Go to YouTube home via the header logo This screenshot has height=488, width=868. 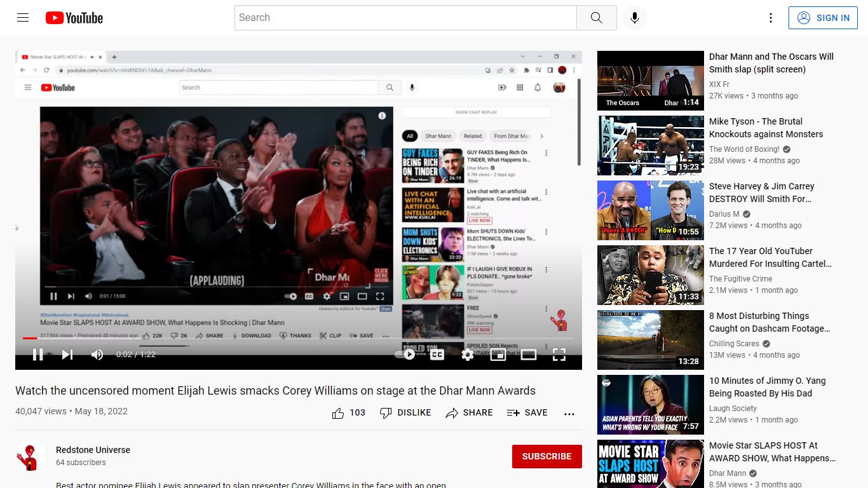point(74,18)
